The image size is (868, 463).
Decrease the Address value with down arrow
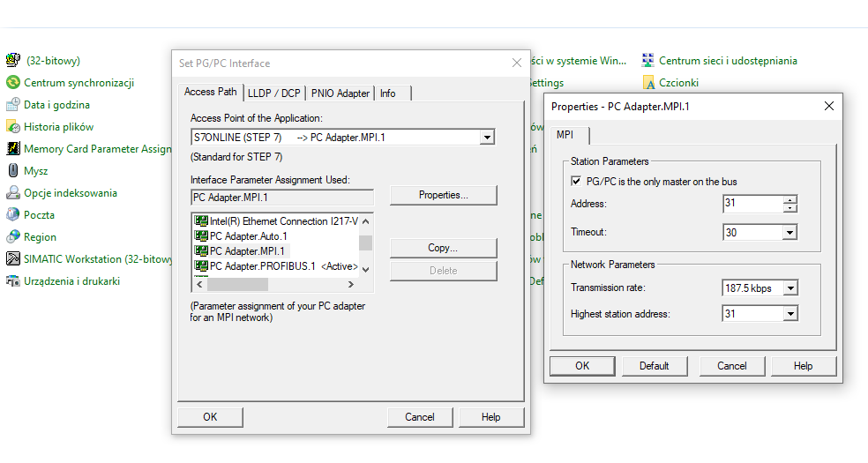tap(790, 208)
